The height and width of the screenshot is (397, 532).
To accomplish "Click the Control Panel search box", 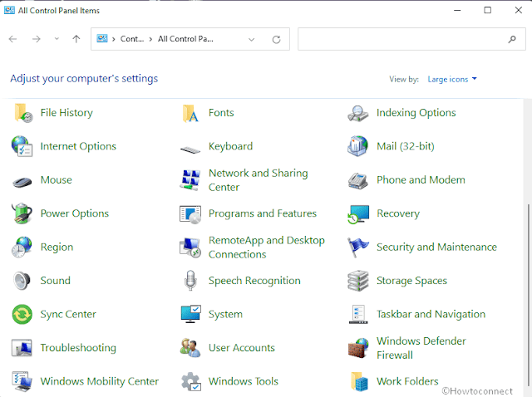I will pyautogui.click(x=411, y=39).
